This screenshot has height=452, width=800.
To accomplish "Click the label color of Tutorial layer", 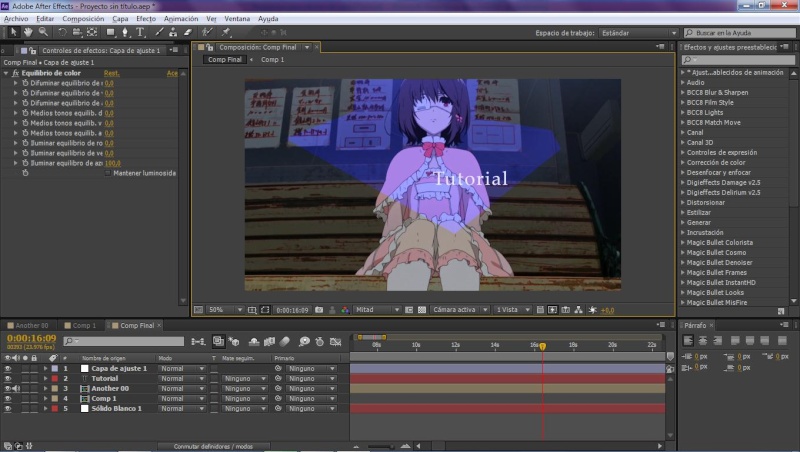I will (55, 379).
